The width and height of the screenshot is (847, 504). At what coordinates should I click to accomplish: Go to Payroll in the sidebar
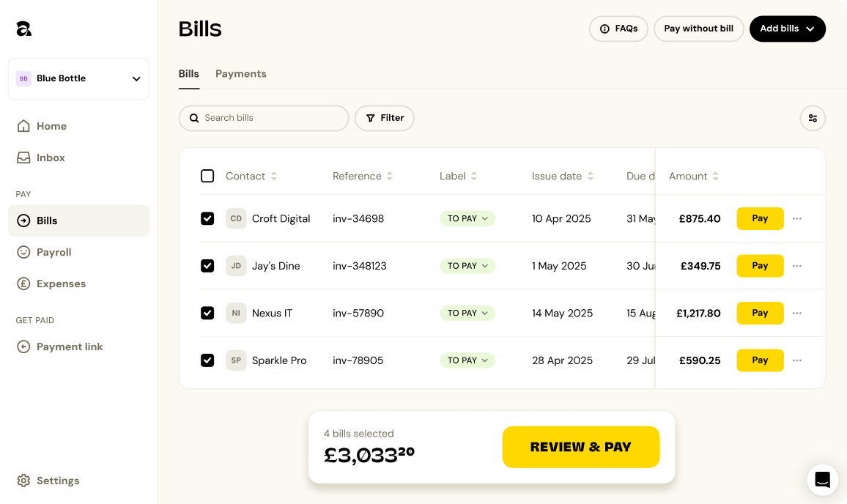(53, 252)
